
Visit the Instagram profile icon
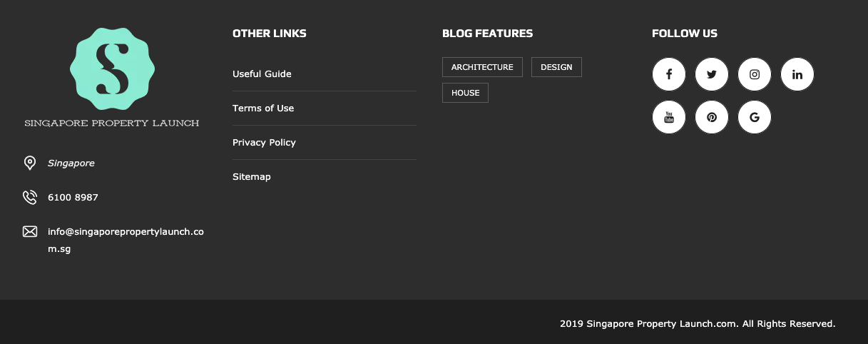[755, 74]
